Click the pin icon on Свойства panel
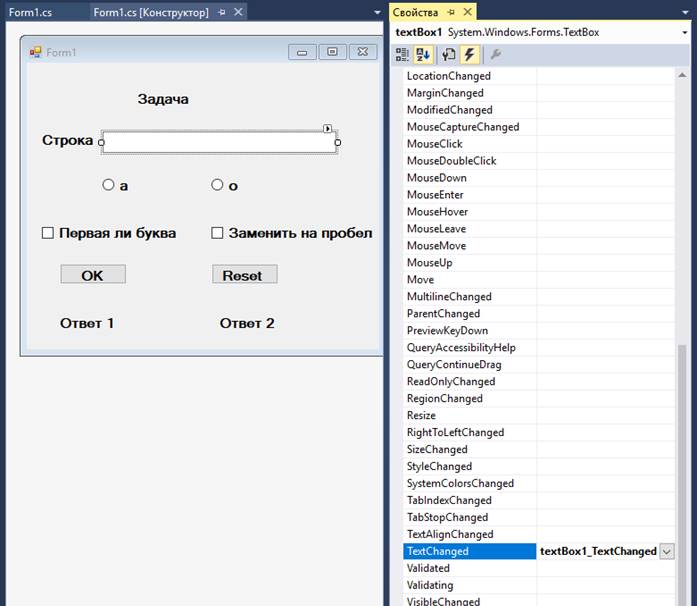 [x=451, y=12]
